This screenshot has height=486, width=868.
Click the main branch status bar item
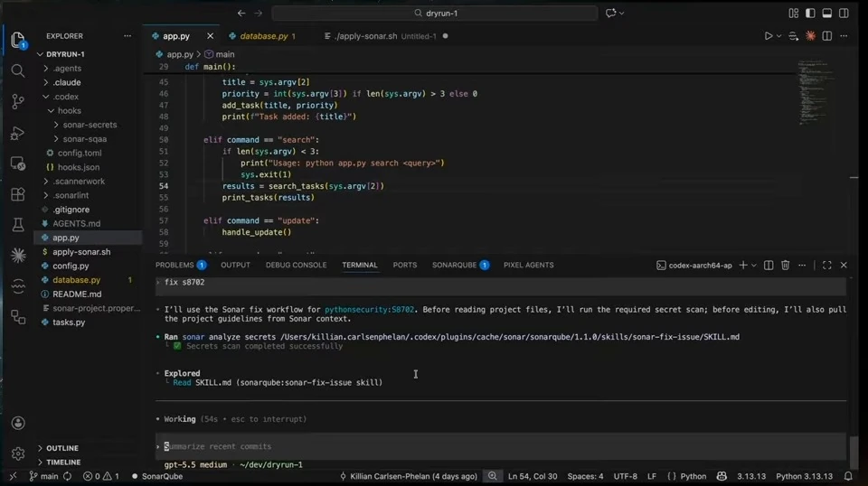pos(43,476)
